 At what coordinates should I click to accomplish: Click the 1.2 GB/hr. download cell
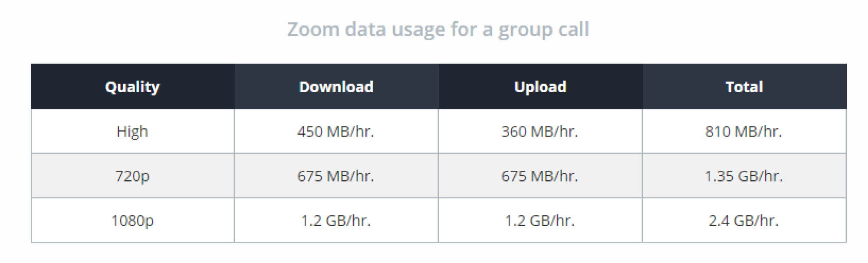click(336, 221)
